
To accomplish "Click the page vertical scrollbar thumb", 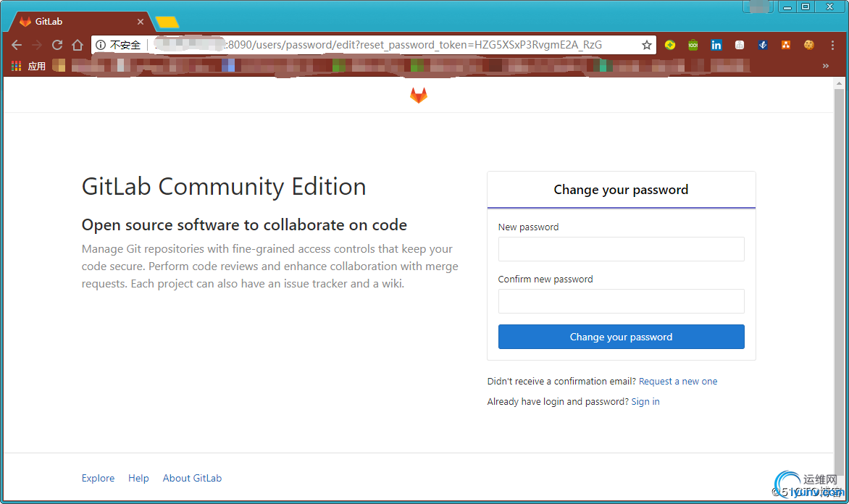I will [840, 282].
